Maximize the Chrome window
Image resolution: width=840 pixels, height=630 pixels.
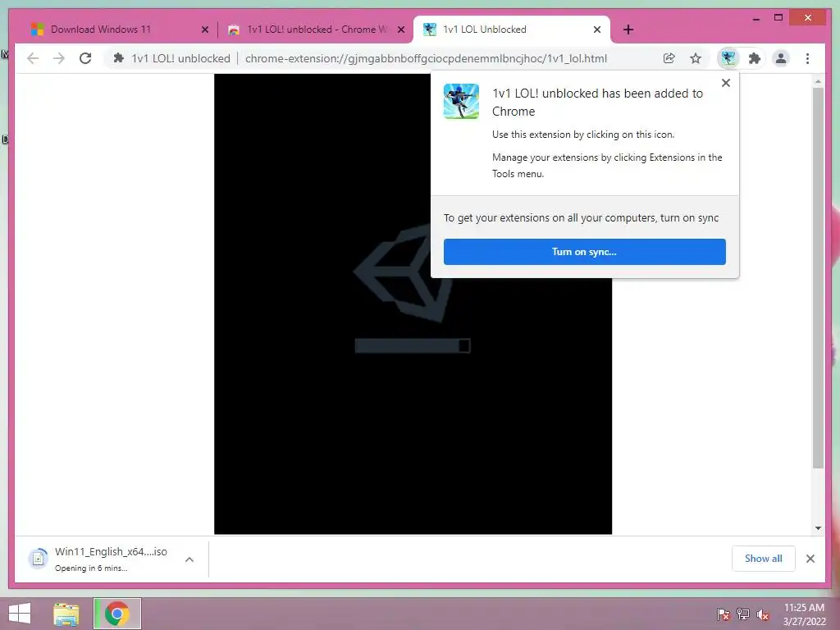point(778,18)
